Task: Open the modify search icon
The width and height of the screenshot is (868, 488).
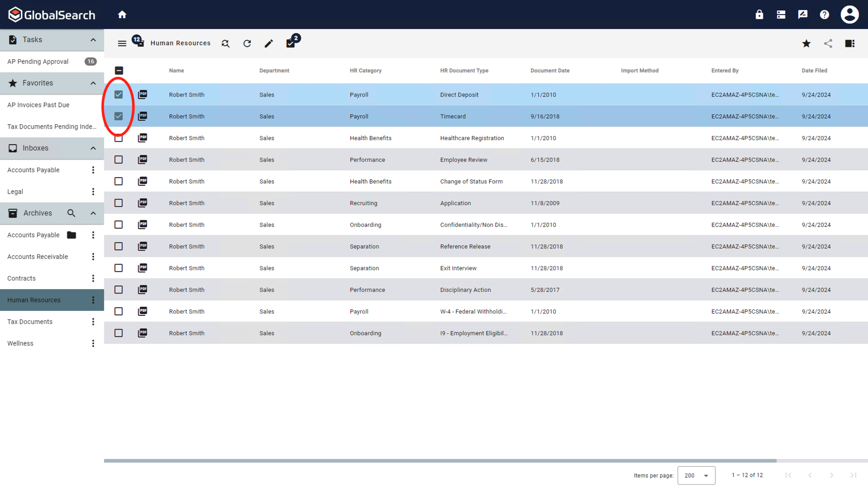Action: pos(225,43)
